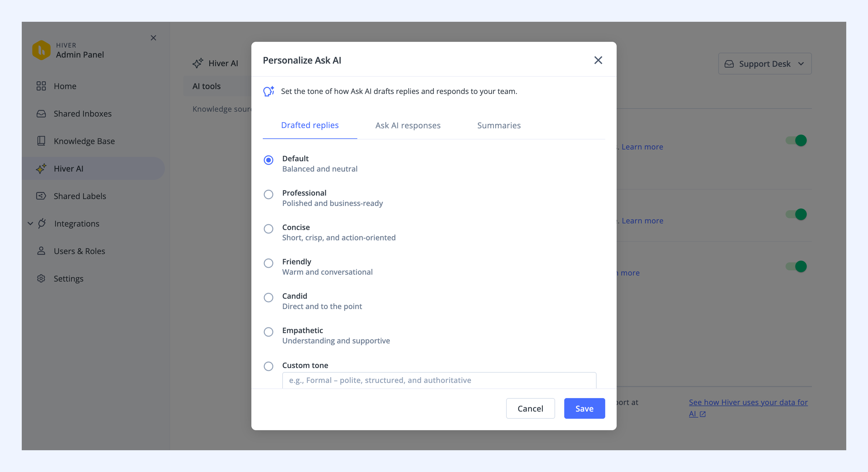Click the Users & Roles person icon

tap(41, 251)
